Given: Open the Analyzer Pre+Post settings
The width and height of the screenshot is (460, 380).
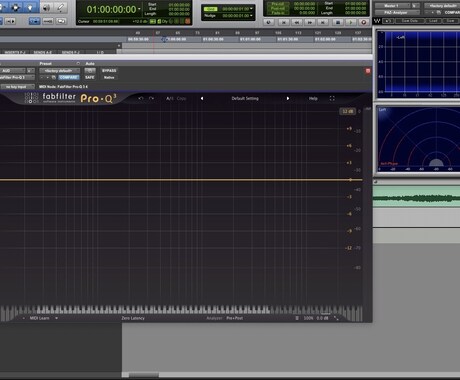Looking at the screenshot, I should [x=234, y=318].
